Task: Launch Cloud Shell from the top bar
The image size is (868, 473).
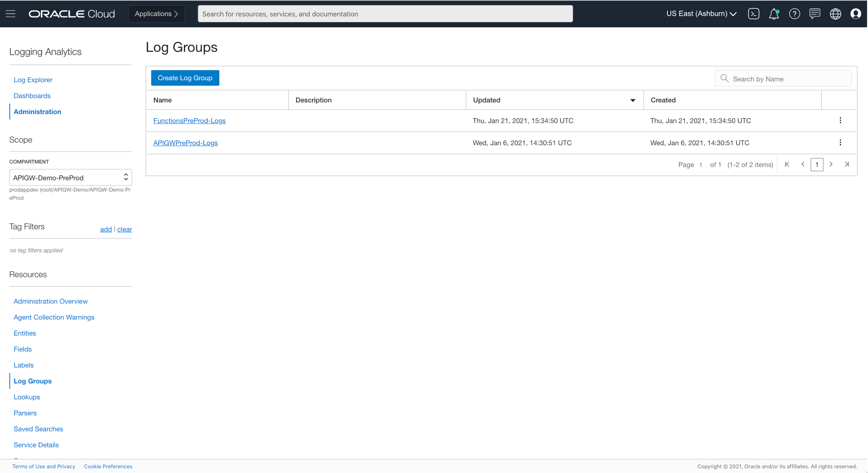Action: point(754,13)
